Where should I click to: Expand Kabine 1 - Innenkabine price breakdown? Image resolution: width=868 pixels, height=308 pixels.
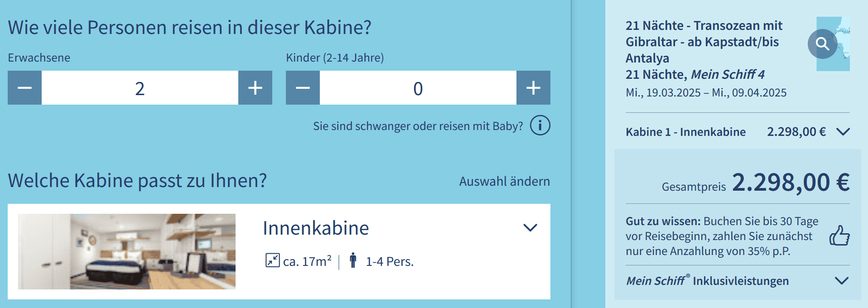843,132
